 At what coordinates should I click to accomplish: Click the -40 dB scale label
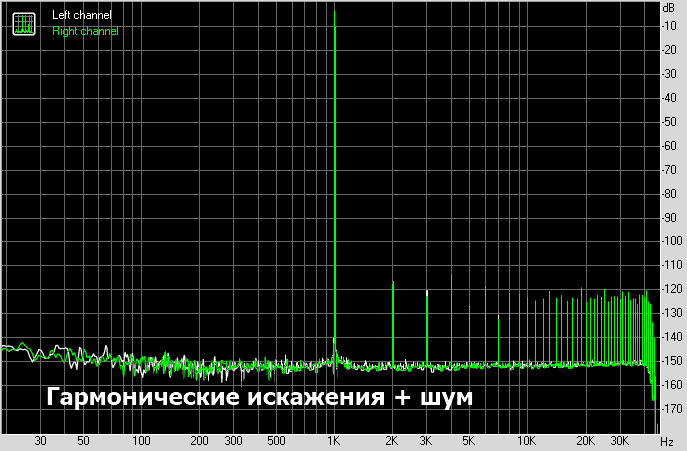[x=669, y=98]
